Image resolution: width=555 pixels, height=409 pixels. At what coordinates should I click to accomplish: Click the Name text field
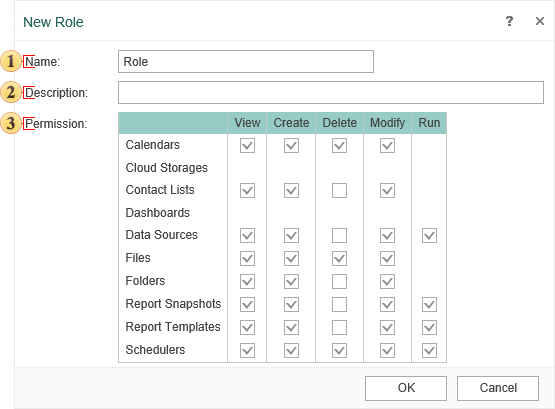click(x=246, y=62)
